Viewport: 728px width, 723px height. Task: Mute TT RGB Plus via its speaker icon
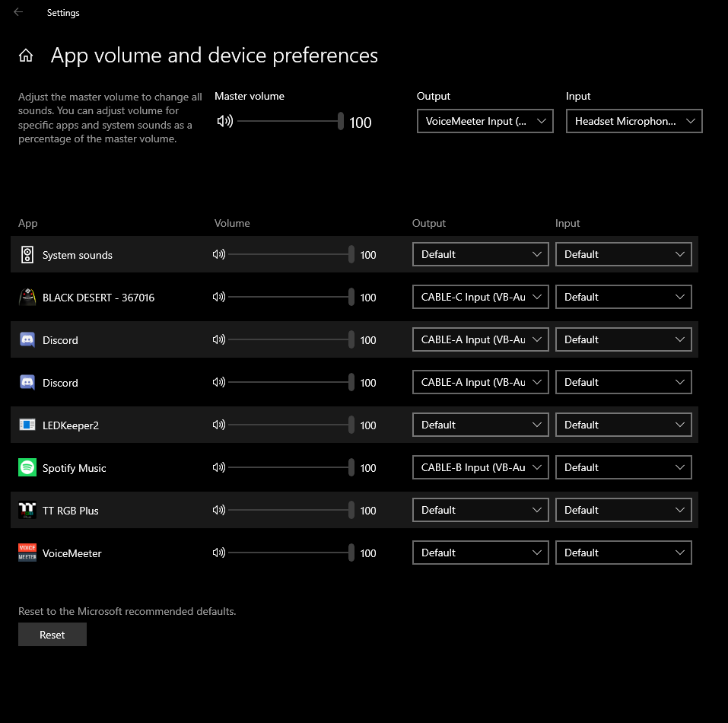tap(218, 510)
